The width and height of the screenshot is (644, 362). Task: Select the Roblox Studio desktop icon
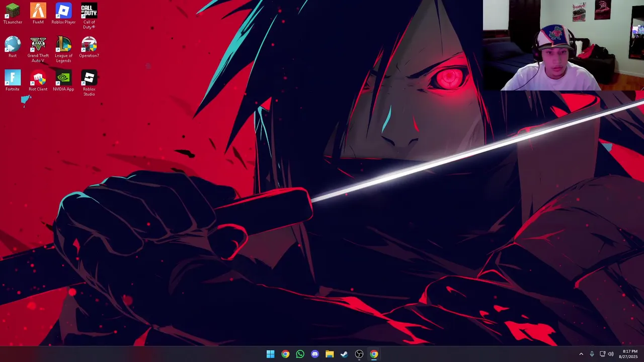tap(89, 83)
